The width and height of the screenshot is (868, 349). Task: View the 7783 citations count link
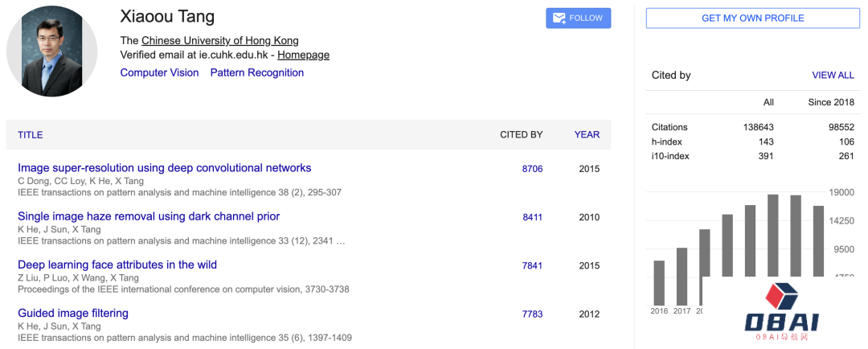click(x=532, y=314)
